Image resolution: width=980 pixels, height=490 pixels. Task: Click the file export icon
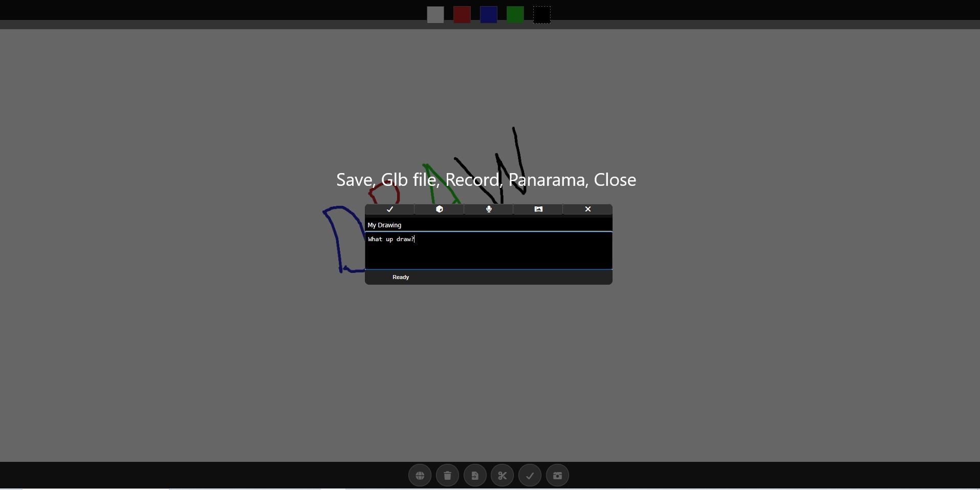coord(475,476)
